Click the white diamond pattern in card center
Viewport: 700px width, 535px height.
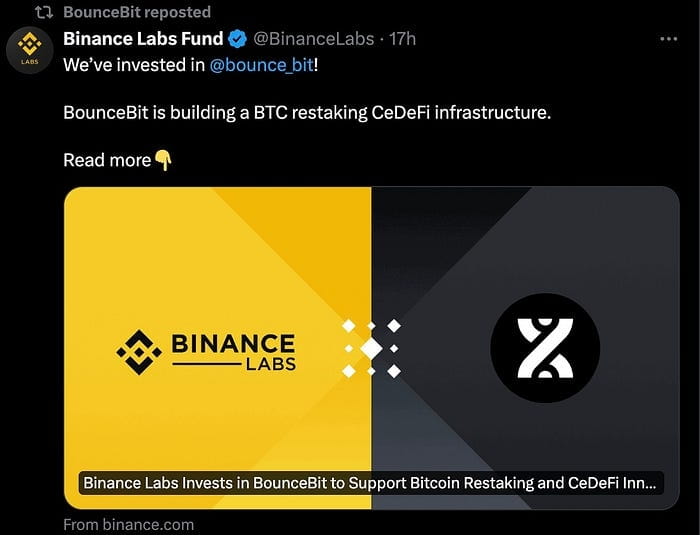tap(371, 349)
